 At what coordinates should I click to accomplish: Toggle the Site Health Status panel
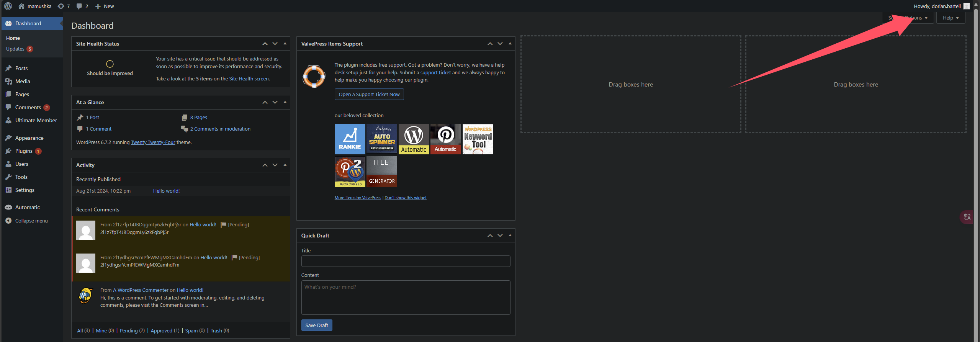[285, 44]
